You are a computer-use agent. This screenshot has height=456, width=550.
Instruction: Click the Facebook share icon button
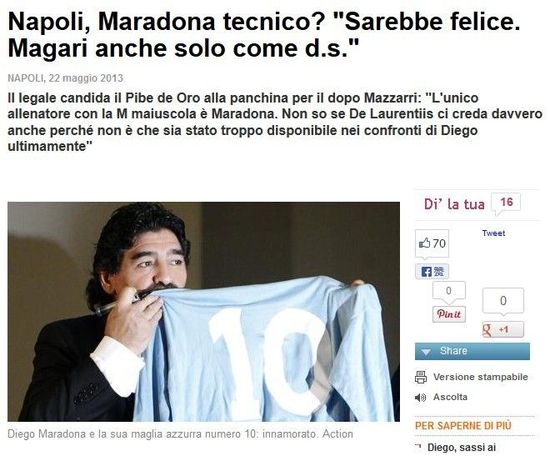tap(431, 271)
